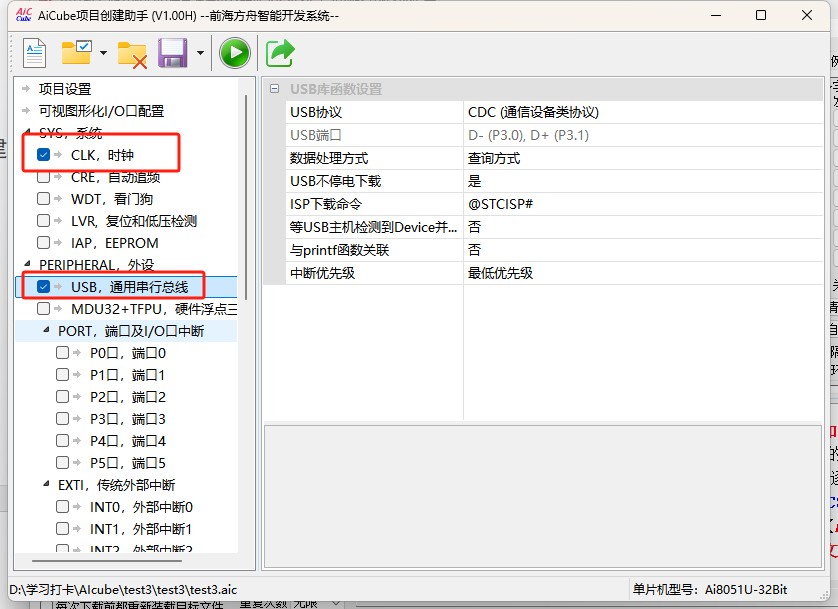The width and height of the screenshot is (838, 609).
Task: Collapse the EXTI 传统外部中断 node
Action: tap(46, 484)
